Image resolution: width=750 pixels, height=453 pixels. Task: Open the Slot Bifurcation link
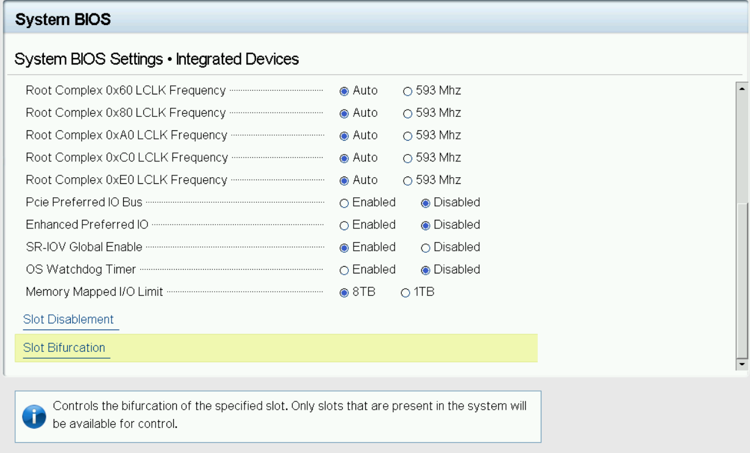click(x=64, y=347)
